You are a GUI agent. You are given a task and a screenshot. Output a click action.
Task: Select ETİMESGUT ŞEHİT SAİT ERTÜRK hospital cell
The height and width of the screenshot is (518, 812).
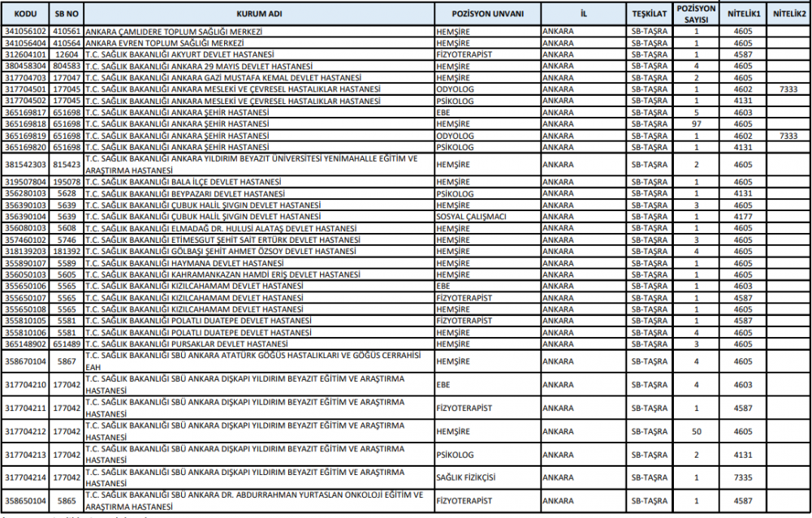pyautogui.click(x=259, y=240)
